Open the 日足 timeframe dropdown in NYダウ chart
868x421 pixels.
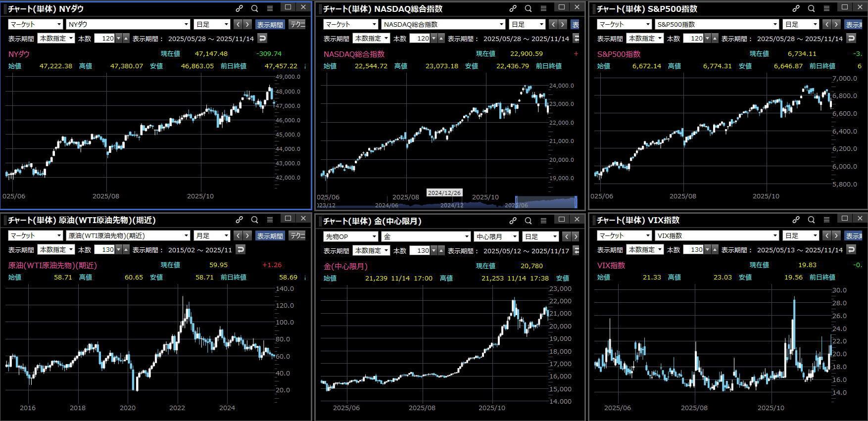coord(212,24)
